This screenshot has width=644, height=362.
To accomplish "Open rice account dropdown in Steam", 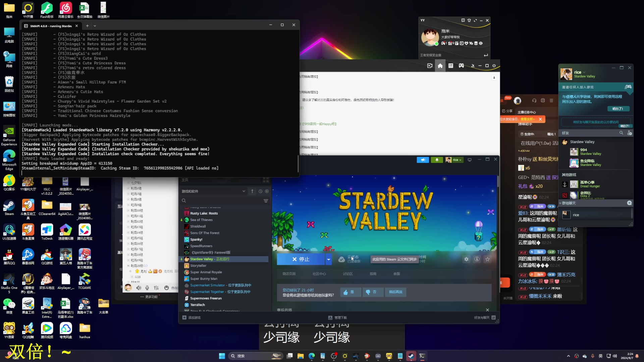I will click(454, 160).
